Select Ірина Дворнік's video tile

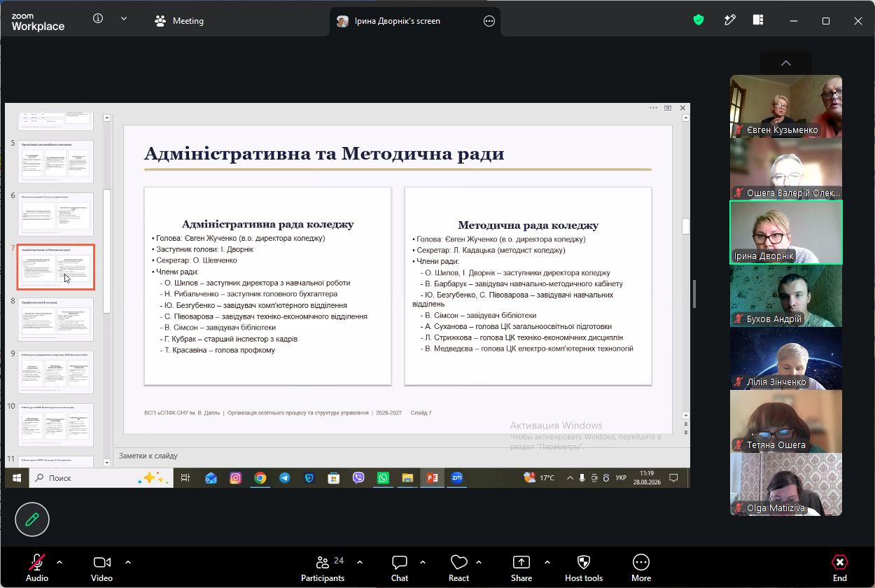(786, 232)
